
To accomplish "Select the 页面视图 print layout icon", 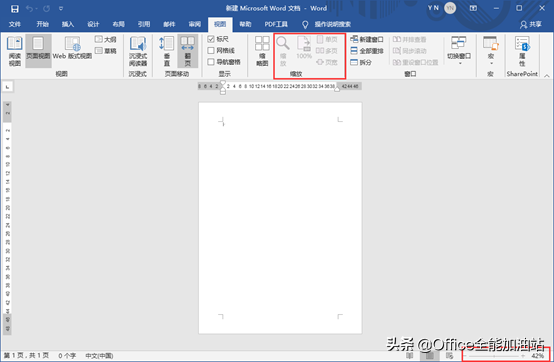I will (38, 51).
